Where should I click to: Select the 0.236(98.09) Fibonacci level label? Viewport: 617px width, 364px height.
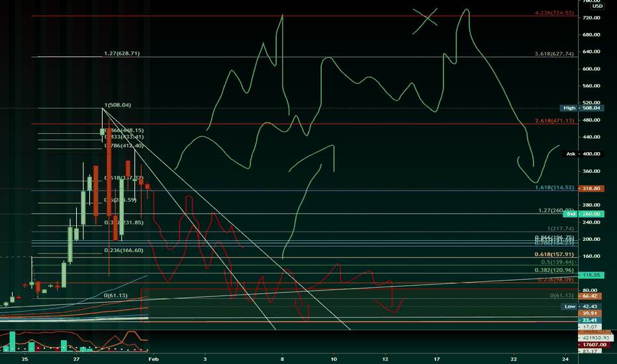tap(555, 280)
